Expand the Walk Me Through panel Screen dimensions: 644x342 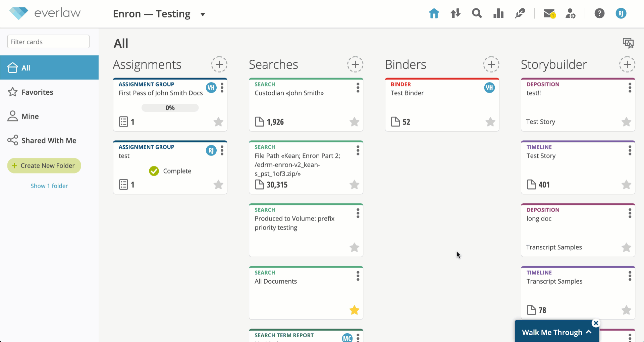coord(557,332)
